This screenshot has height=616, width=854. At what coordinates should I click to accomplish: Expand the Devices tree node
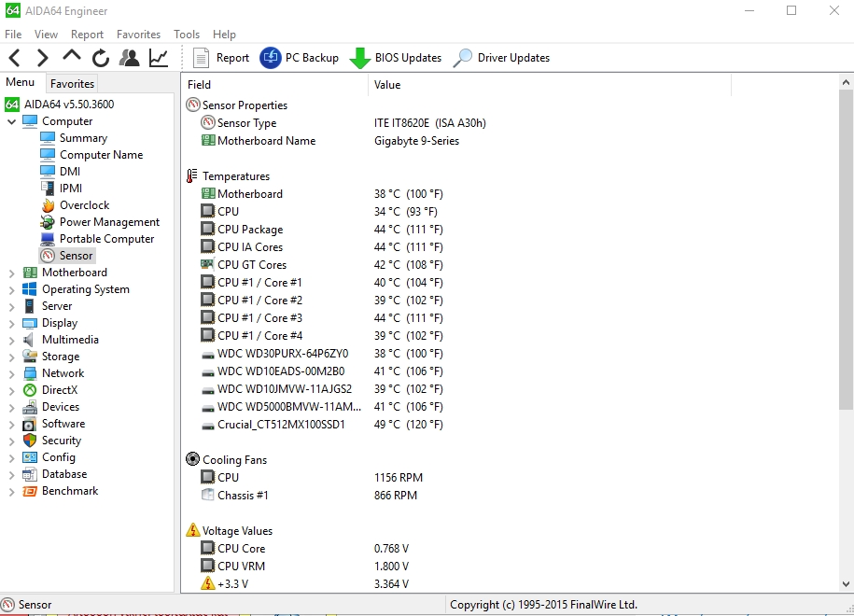coord(11,407)
